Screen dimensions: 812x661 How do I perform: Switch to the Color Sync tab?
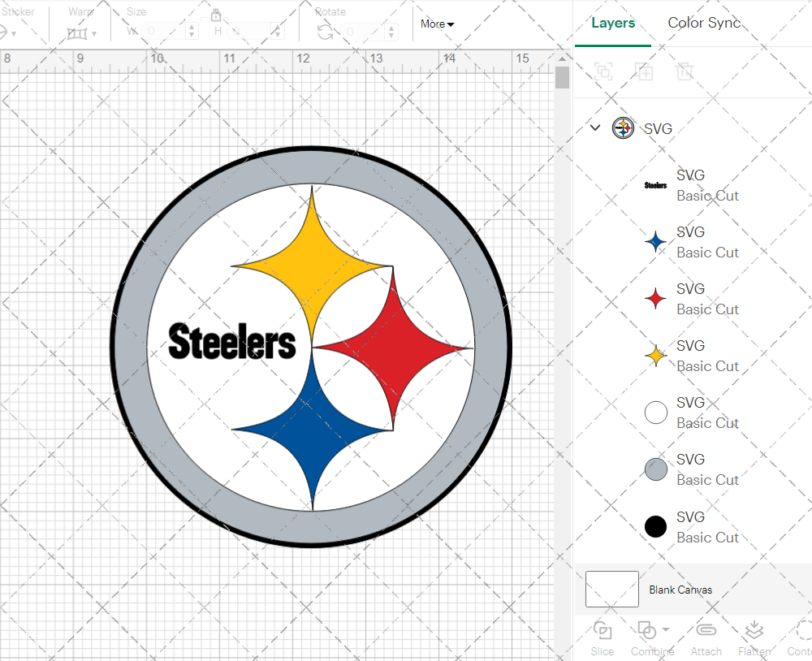[704, 23]
